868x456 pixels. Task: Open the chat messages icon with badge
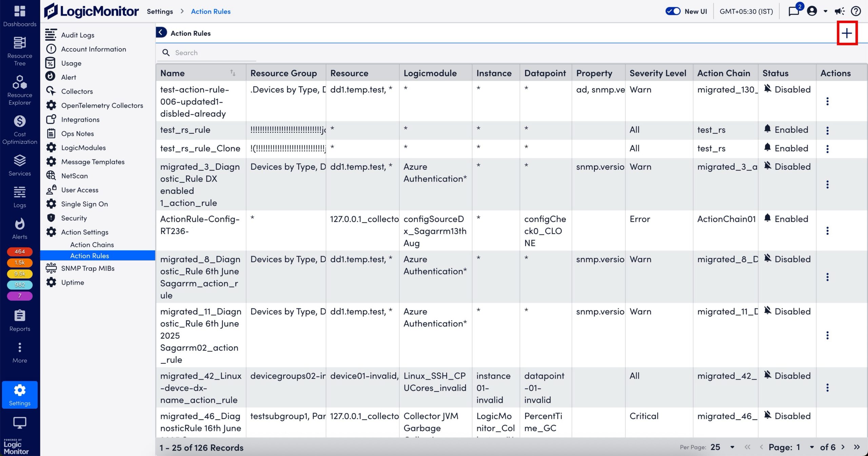tap(794, 12)
